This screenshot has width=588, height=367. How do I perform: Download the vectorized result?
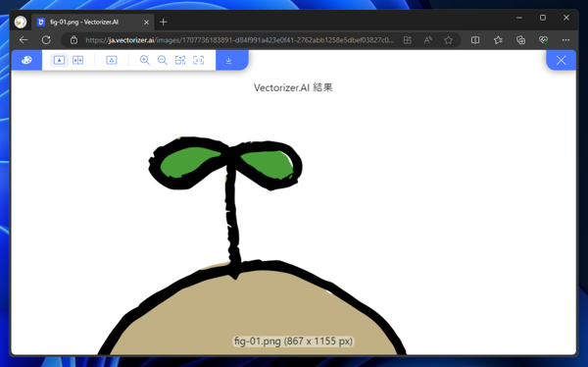(228, 60)
